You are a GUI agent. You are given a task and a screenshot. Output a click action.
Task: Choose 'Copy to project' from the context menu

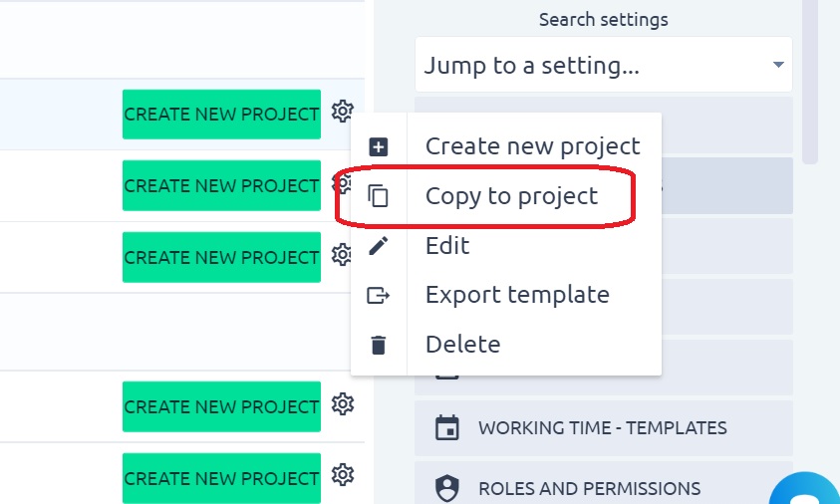coord(511,196)
